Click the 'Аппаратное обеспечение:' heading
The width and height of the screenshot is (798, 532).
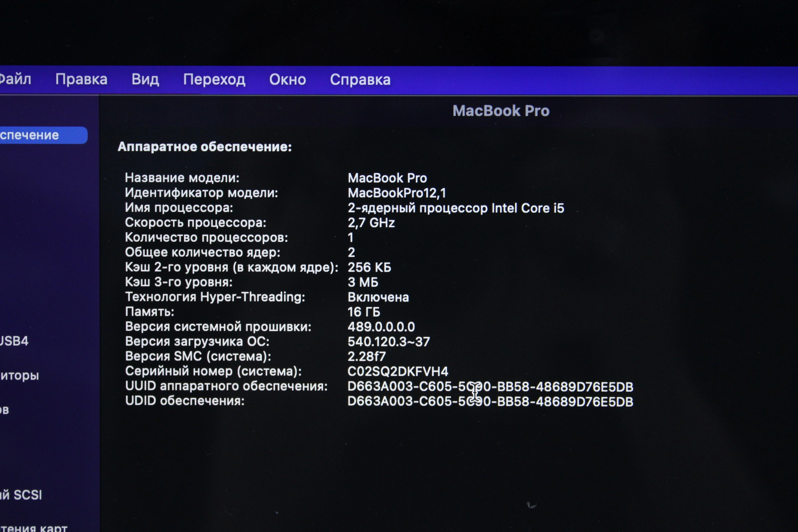205,147
